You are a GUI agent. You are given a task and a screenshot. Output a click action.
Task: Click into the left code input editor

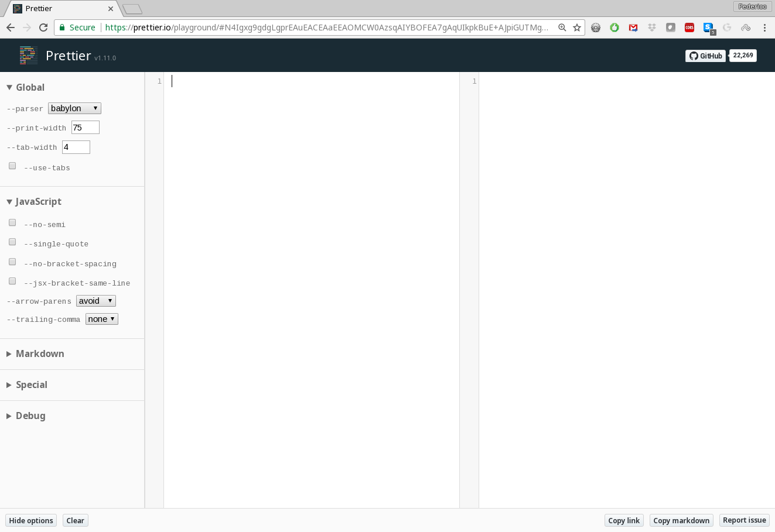click(x=312, y=290)
